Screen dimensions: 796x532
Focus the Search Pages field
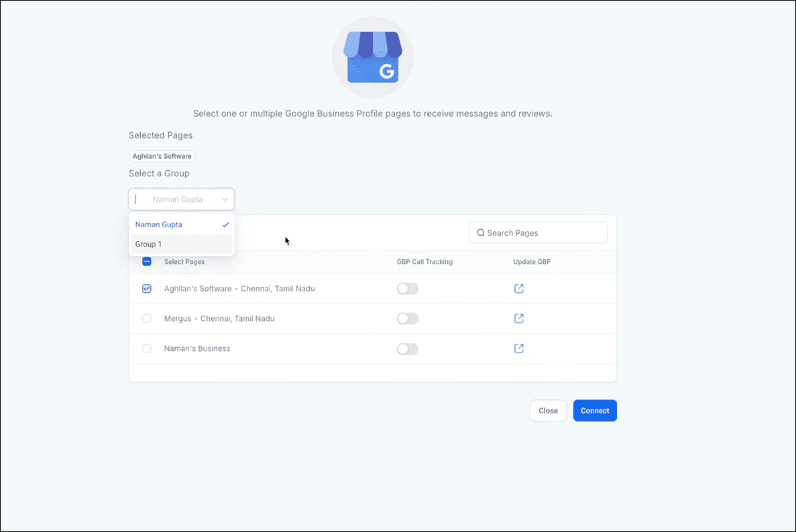pos(538,232)
